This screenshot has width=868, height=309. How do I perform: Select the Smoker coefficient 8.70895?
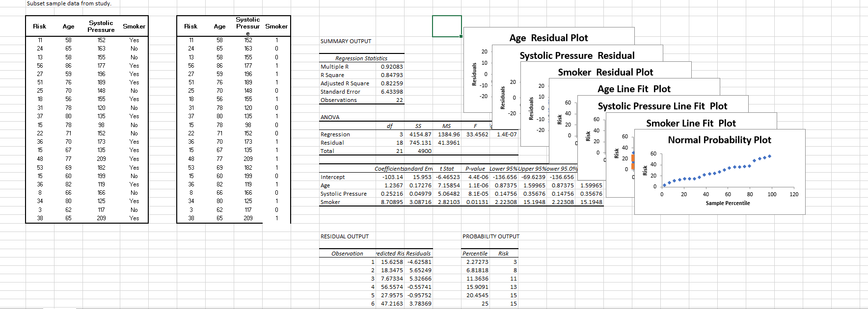point(392,202)
